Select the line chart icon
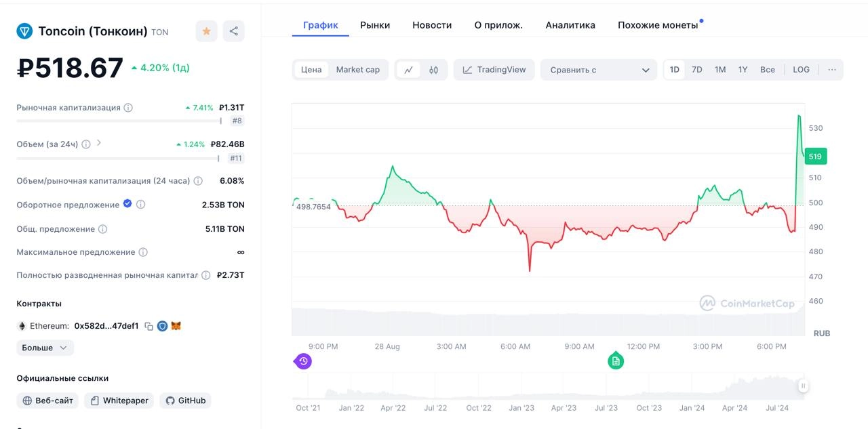 pyautogui.click(x=408, y=70)
